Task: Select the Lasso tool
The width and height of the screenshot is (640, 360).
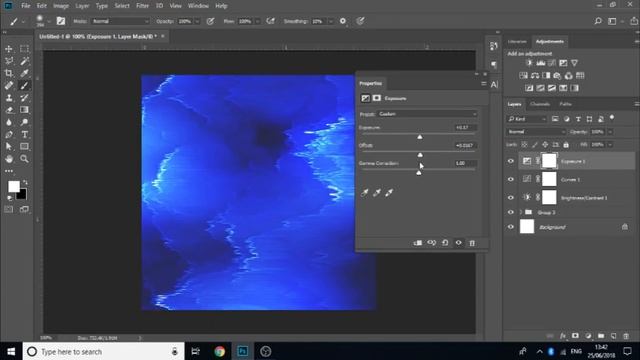Action: click(9, 61)
